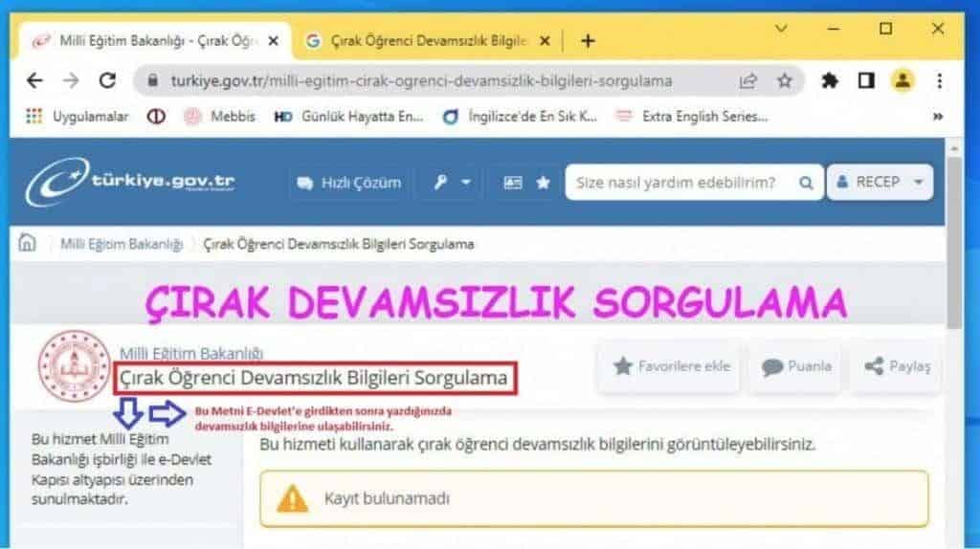The height and width of the screenshot is (549, 980).
Task: Open the favorites star icon in site header
Action: (544, 183)
